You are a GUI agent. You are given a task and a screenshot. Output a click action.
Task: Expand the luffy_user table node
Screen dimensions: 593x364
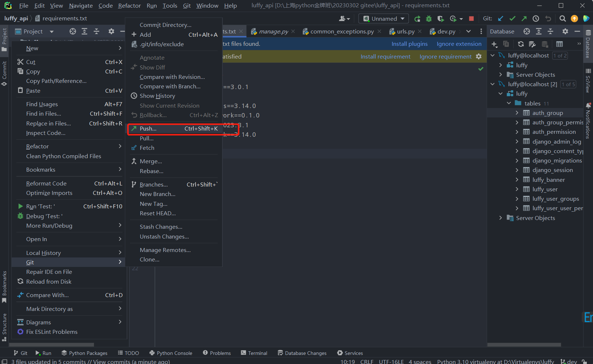point(517,189)
